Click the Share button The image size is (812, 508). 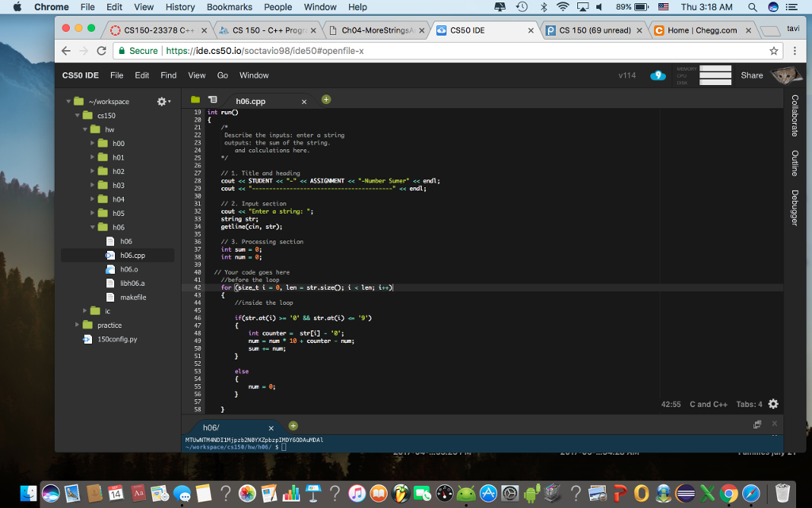point(752,75)
